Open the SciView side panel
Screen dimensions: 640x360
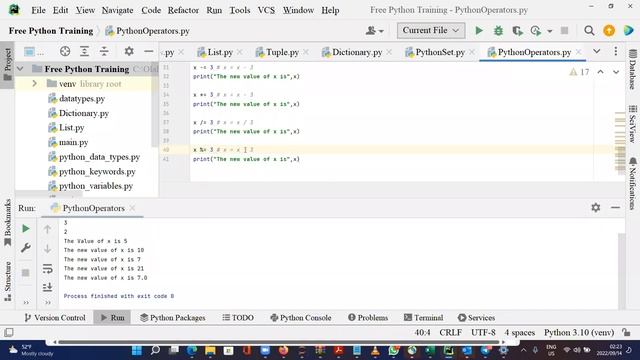pos(633,124)
